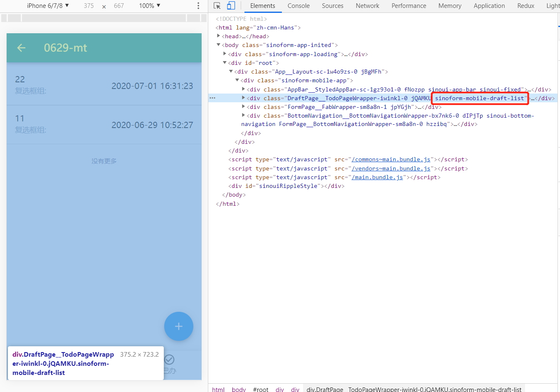Open the draft item titled 11
The width and height of the screenshot is (560, 392).
coord(104,125)
